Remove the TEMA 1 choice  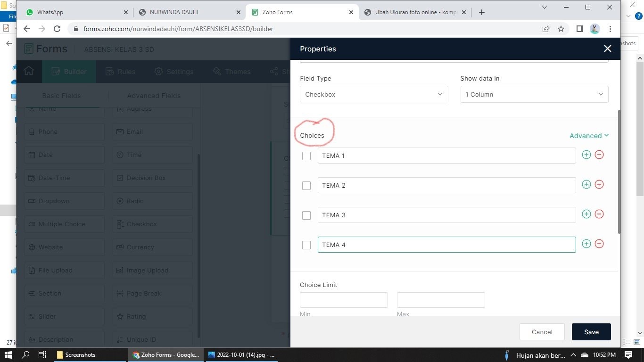[599, 155]
